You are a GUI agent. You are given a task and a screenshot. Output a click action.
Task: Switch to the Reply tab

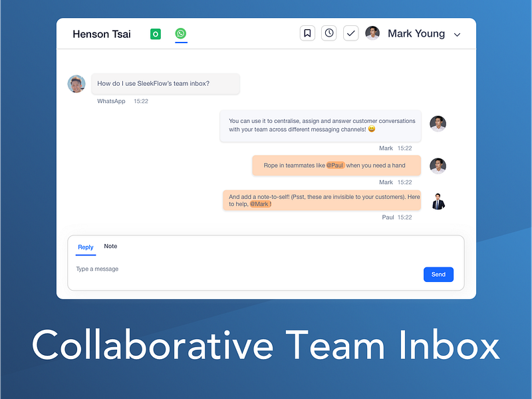[x=86, y=247]
